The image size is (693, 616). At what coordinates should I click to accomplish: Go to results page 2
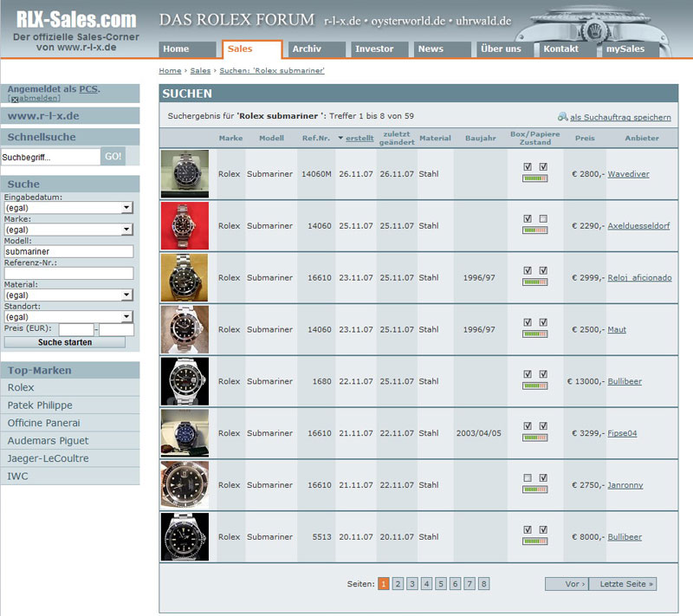click(398, 584)
